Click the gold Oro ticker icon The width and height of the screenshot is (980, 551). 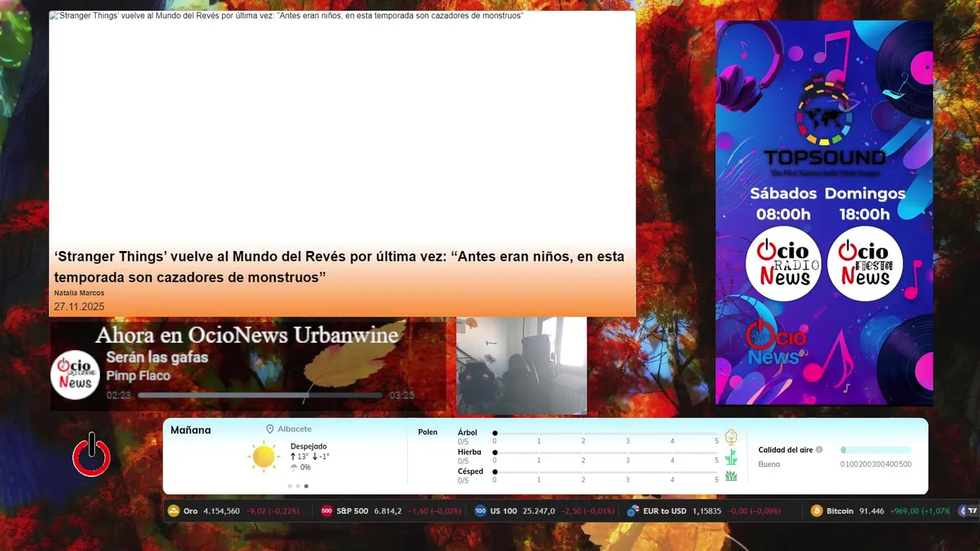pos(173,510)
